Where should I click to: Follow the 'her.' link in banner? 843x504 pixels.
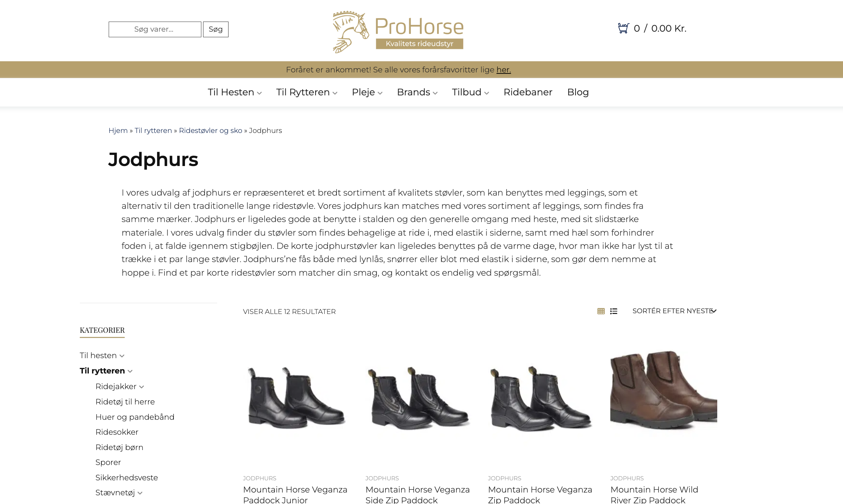click(x=503, y=70)
